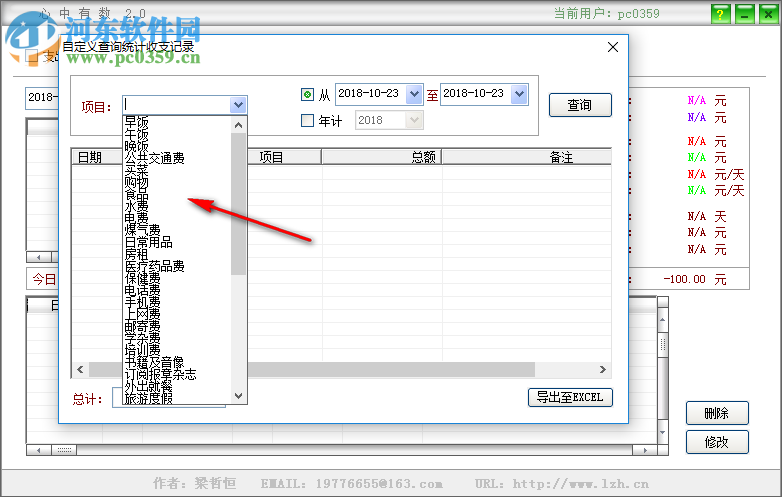
Task: Select 培训费 in the dropdown list
Action: coord(143,350)
